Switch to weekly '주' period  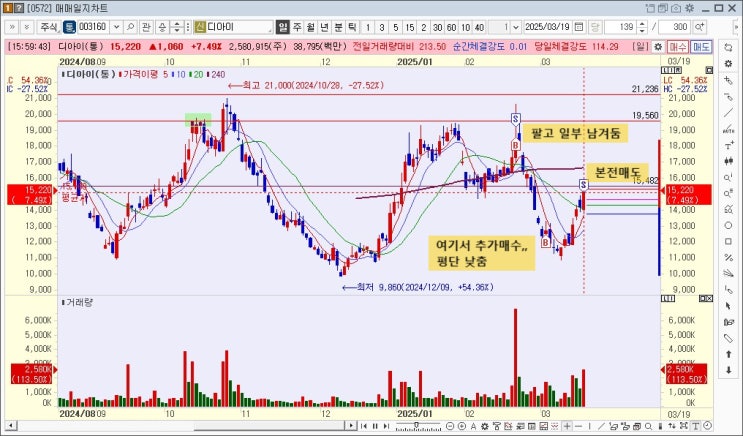[x=297, y=27]
